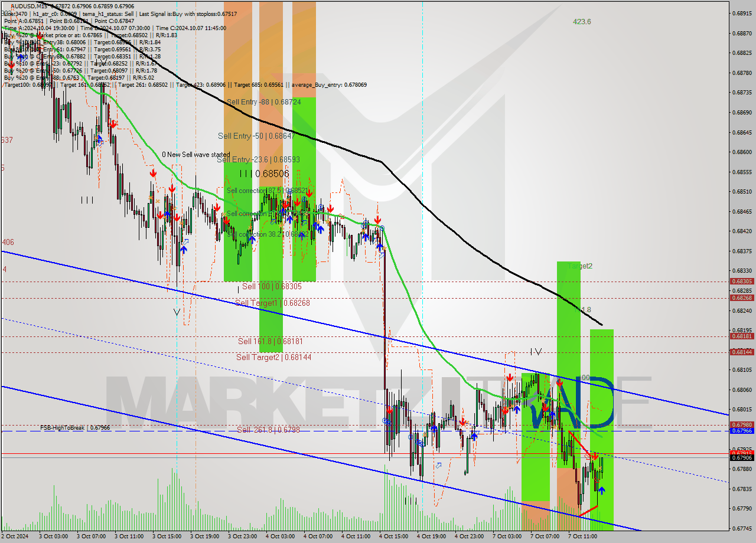This screenshot has height=543, width=756.
Task: Click the red 0.68144 price tag on axis
Action: point(742,352)
